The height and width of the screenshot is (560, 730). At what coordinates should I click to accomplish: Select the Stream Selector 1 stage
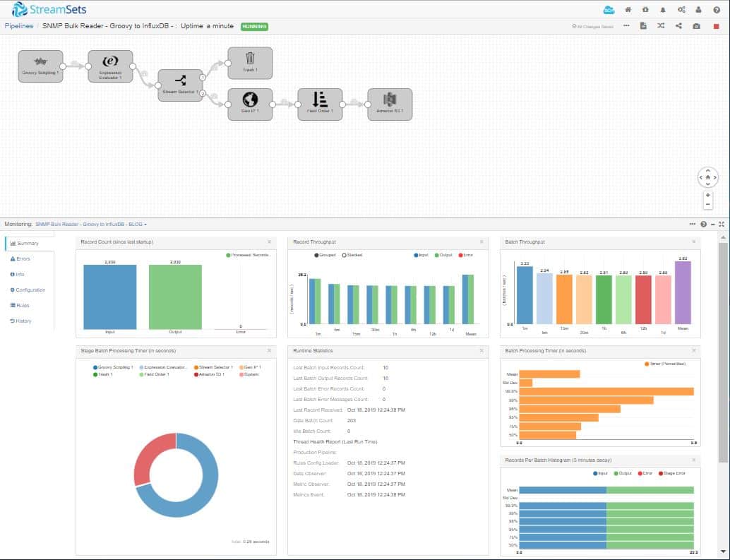click(x=180, y=83)
